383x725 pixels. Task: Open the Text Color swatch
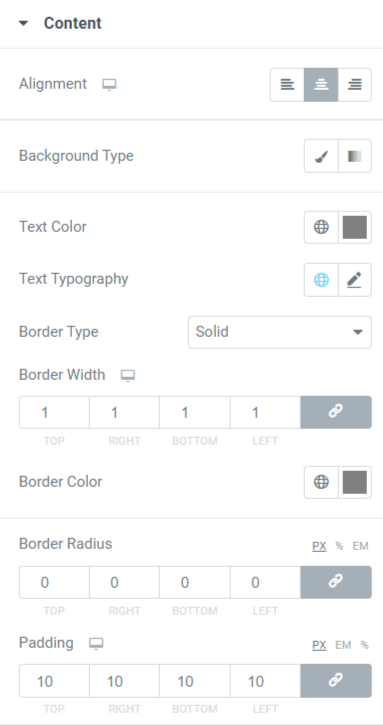pyautogui.click(x=355, y=227)
